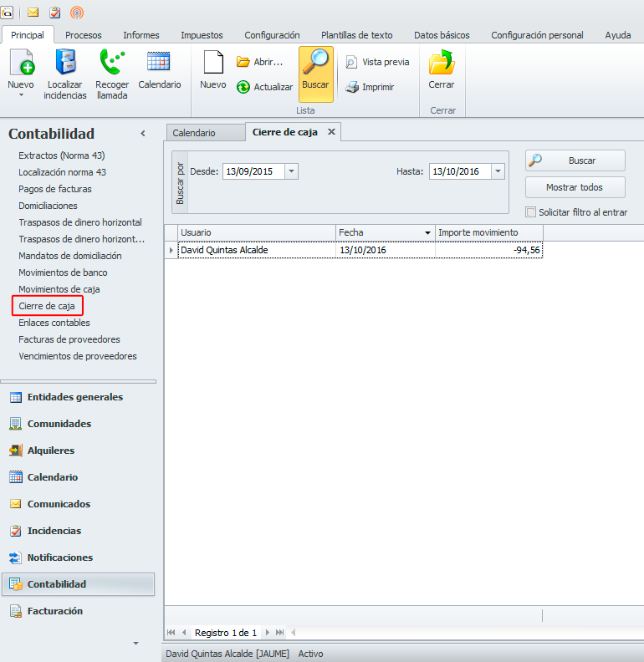Viewport: 644px width, 662px height.
Task: Open Ayuda ribbon tab
Action: point(618,35)
